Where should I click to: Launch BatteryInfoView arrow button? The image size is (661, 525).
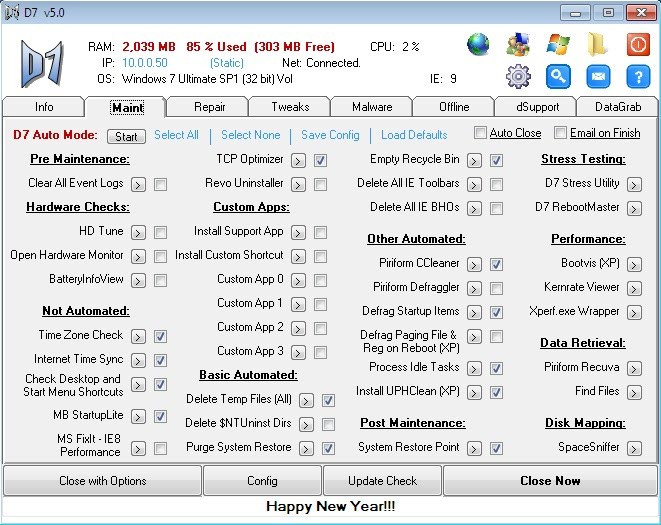(x=138, y=280)
